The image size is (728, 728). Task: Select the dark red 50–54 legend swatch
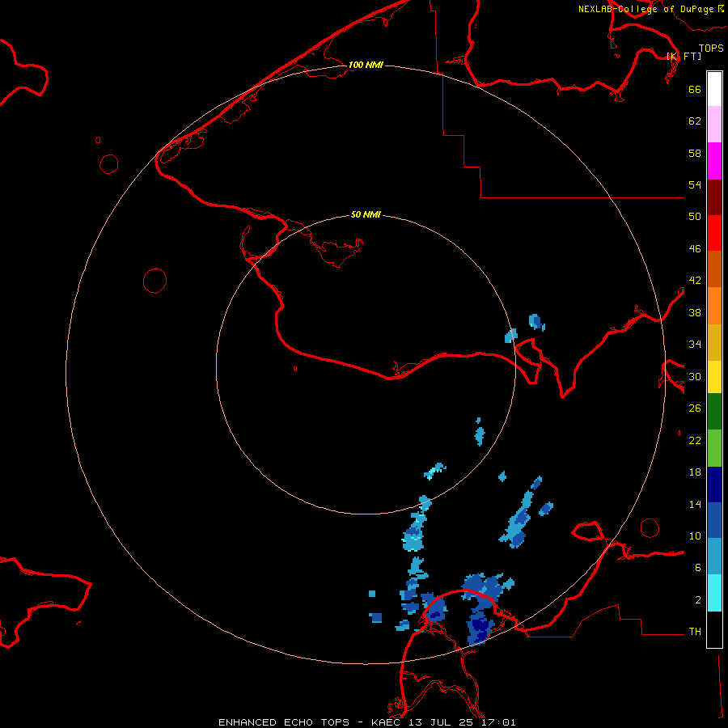[714, 197]
